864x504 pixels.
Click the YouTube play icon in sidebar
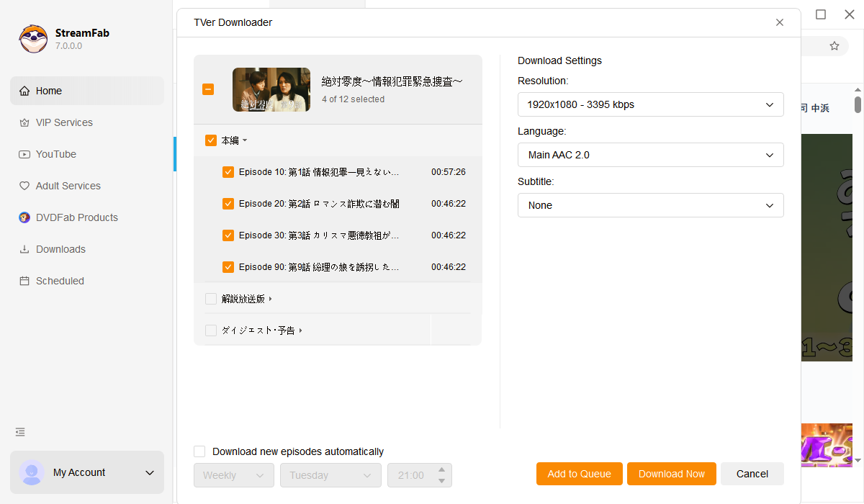pos(24,154)
